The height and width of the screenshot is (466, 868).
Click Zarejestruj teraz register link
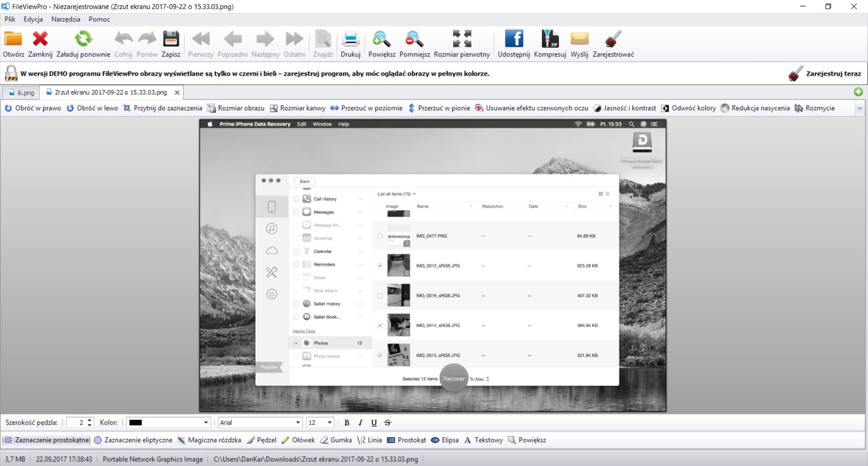click(834, 74)
